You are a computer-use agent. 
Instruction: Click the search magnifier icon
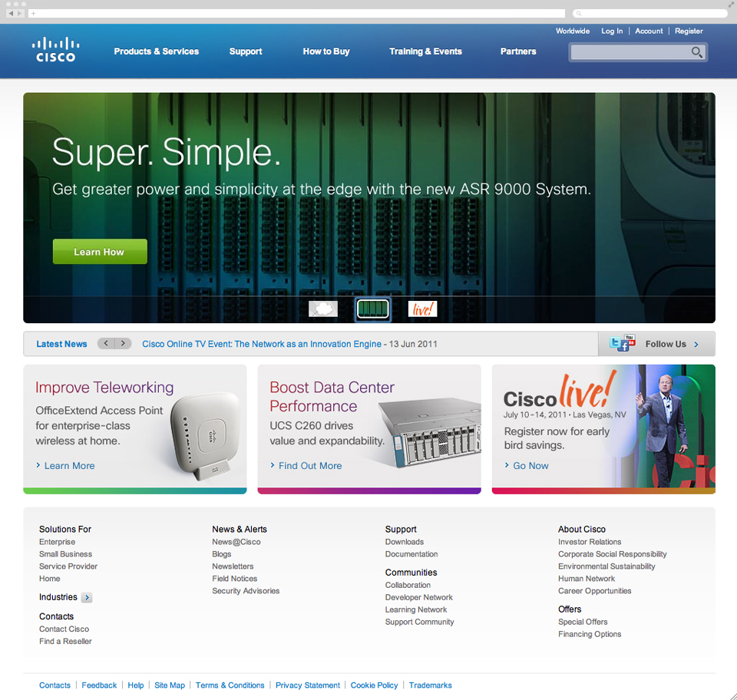(x=697, y=52)
